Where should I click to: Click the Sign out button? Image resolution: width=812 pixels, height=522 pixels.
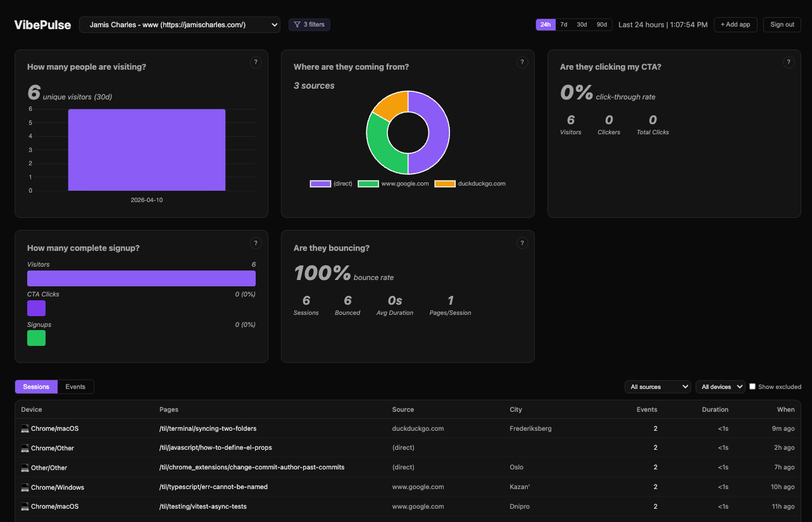(x=782, y=24)
